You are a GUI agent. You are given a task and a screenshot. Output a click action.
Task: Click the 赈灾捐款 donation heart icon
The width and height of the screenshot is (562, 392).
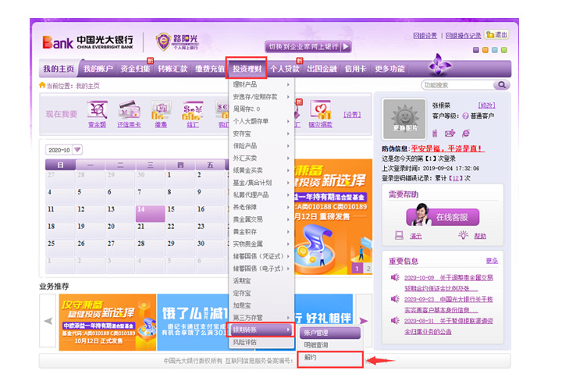pos(320,111)
